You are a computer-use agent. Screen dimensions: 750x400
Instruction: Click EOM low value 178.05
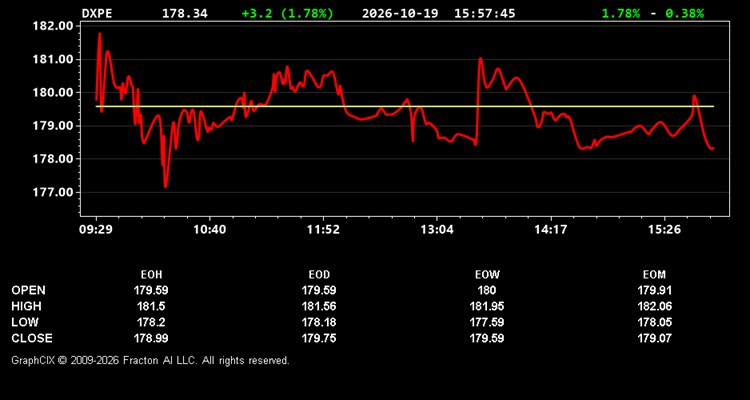tap(654, 322)
